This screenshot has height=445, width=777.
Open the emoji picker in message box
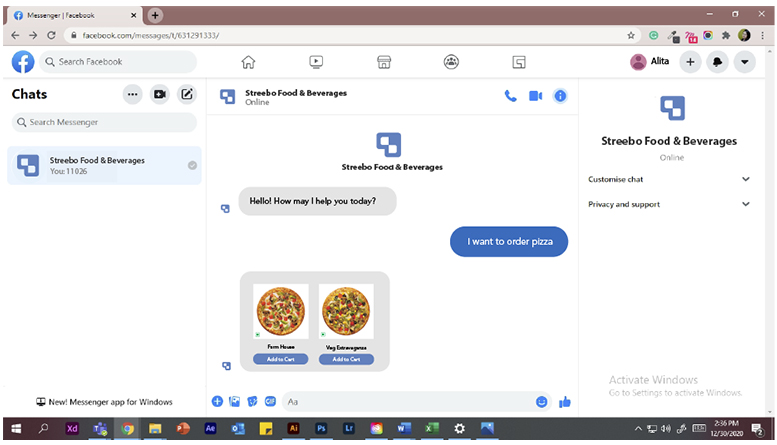click(541, 402)
